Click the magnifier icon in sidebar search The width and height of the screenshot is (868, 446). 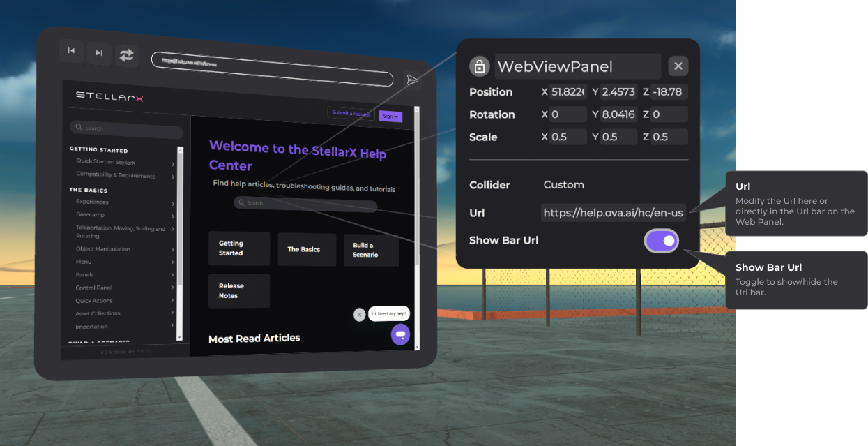78,128
